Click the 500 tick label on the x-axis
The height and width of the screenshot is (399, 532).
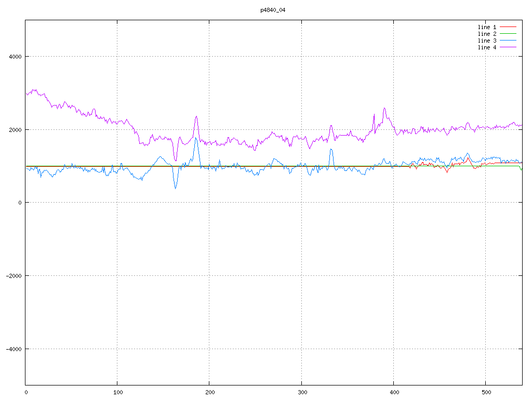485,392
